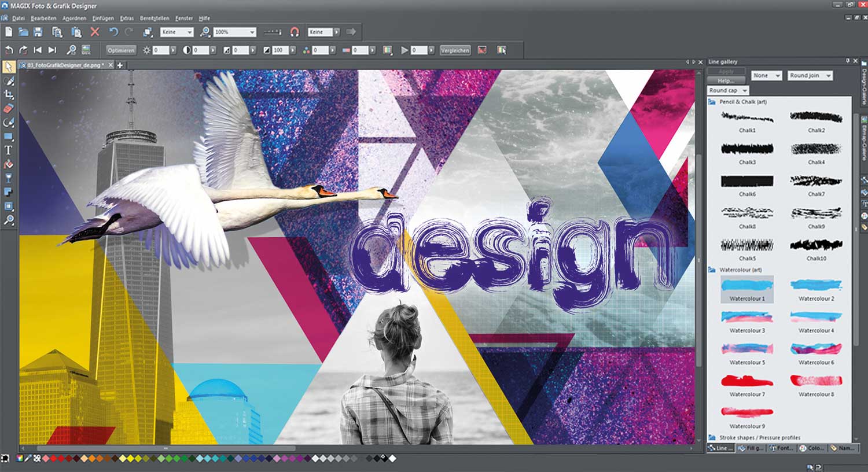
Task: Open the Round join dropdown
Action: coord(810,76)
